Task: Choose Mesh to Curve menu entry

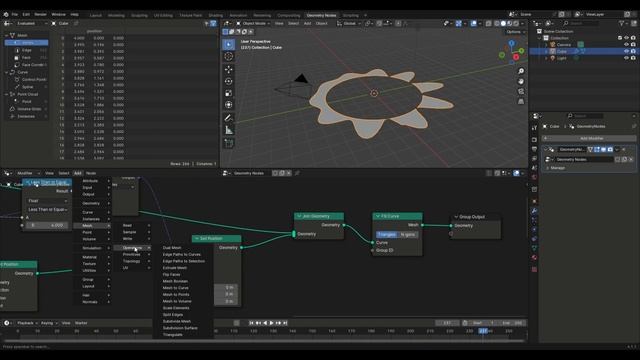Action: tap(176, 288)
